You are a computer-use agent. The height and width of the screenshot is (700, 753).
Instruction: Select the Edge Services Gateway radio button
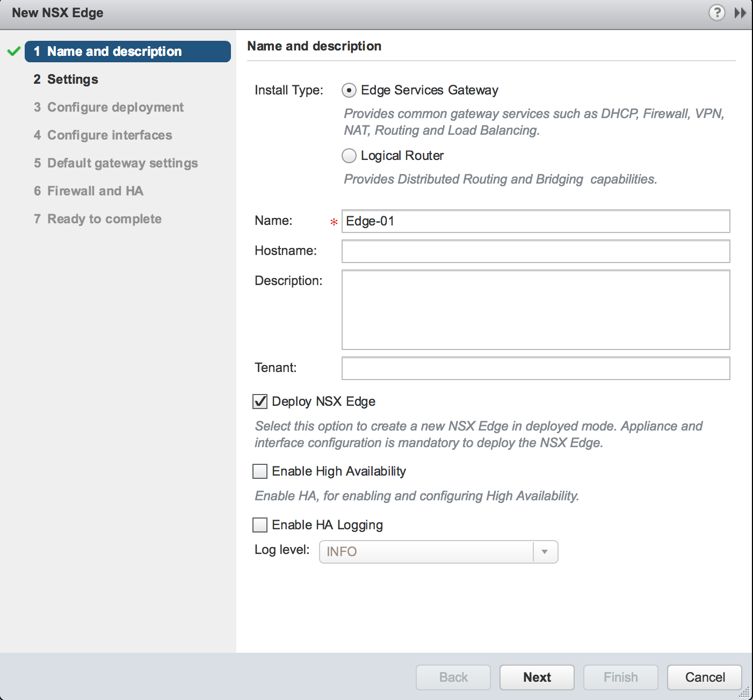tap(349, 90)
